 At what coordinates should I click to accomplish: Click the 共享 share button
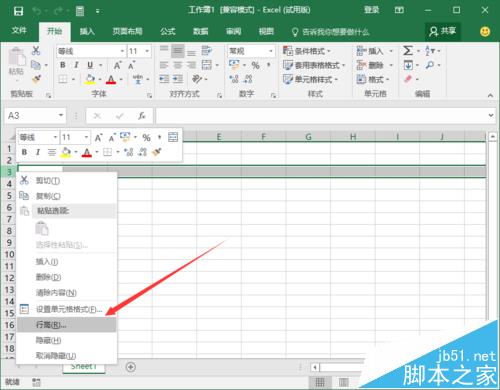[442, 31]
